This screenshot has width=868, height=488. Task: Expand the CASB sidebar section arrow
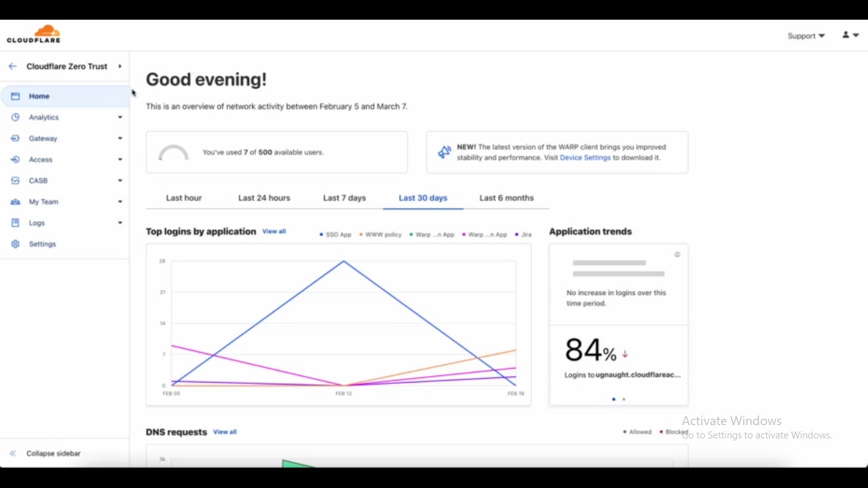click(120, 180)
